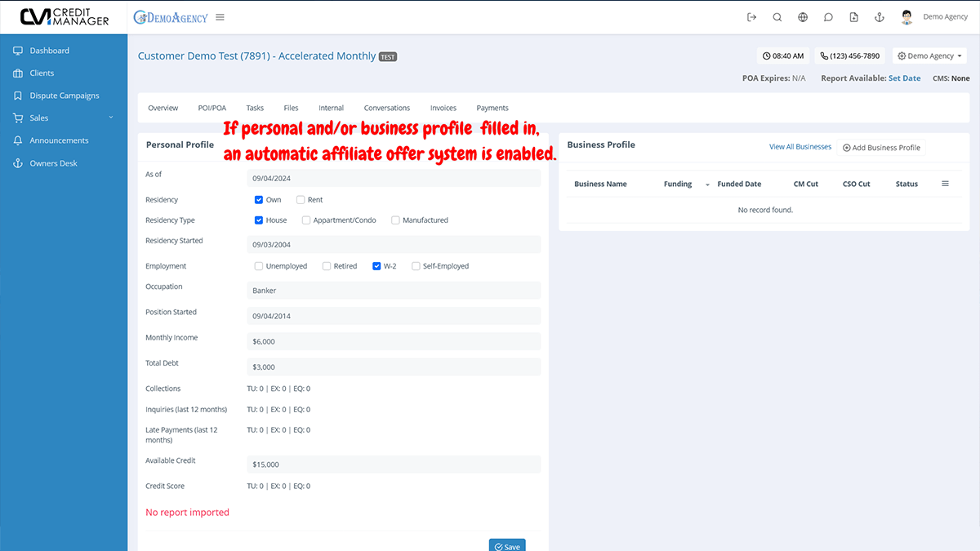Switch to the Conversations tab

(x=386, y=107)
